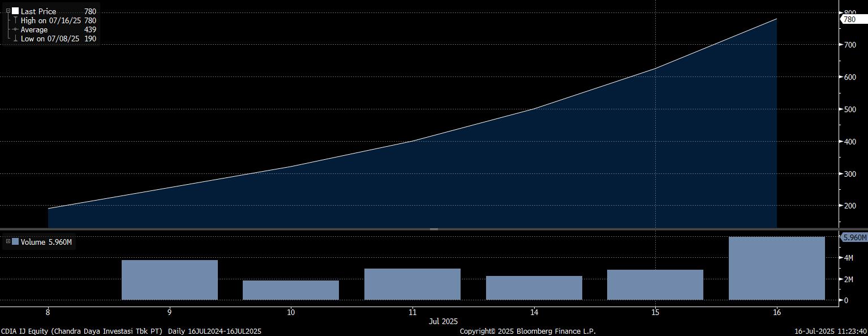
Task: Click the volume bar for July 16
Action: (x=777, y=269)
